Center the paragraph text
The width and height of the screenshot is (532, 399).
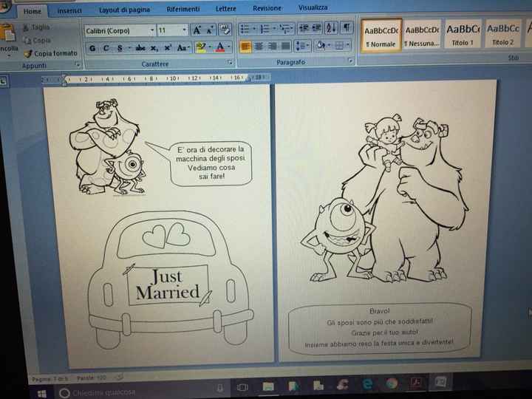click(x=259, y=46)
